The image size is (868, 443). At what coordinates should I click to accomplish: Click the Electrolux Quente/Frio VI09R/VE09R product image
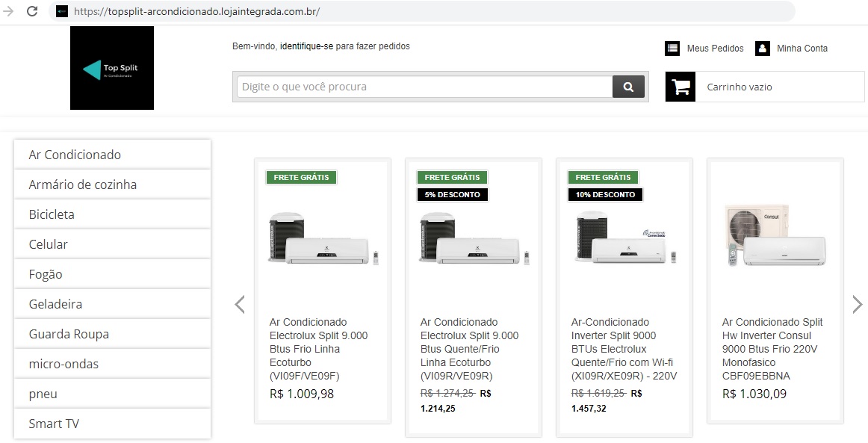click(x=474, y=239)
